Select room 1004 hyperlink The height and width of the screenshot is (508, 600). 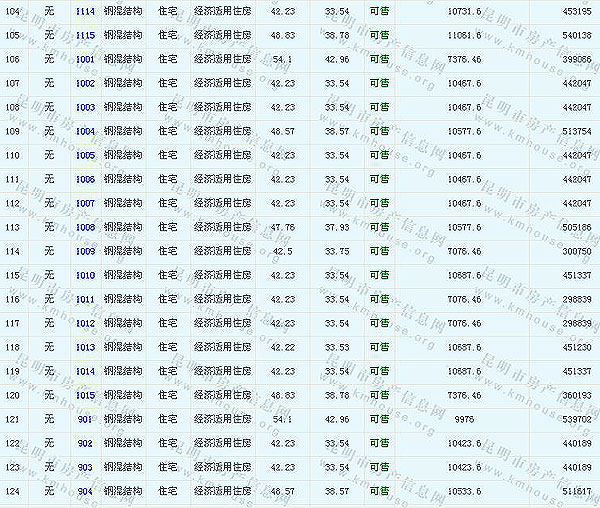click(x=85, y=131)
